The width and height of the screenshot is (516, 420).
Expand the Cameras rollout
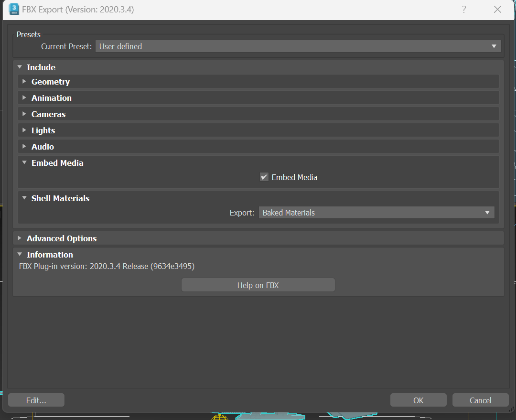point(24,114)
